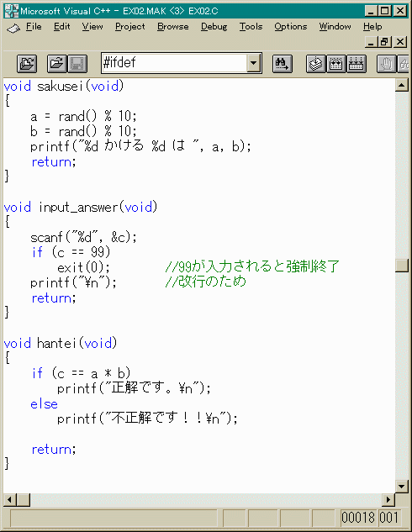Click the vertical scrollbar down arrow
The height and width of the screenshot is (532, 412).
pyautogui.click(x=401, y=487)
